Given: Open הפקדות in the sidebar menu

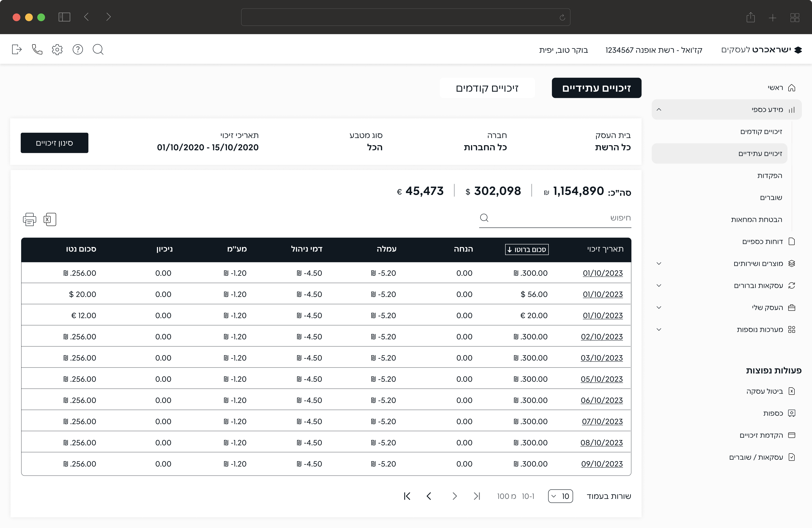Looking at the screenshot, I should pyautogui.click(x=770, y=175).
